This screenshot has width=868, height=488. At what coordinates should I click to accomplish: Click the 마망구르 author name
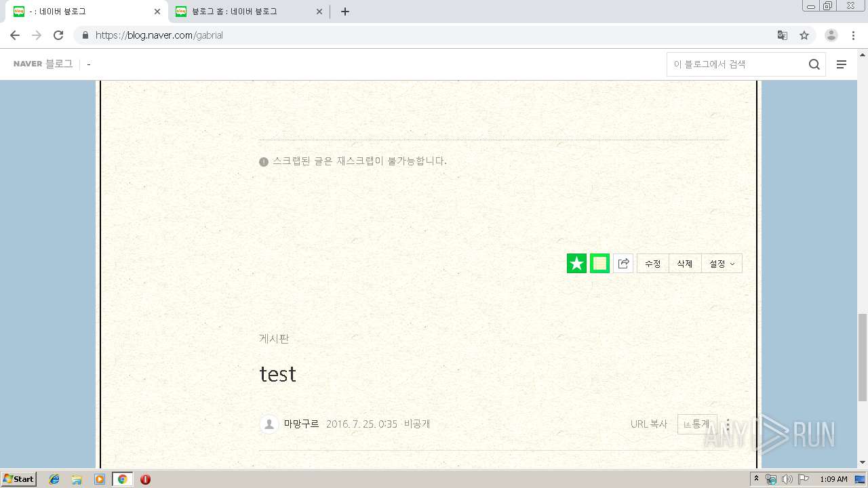(x=302, y=424)
